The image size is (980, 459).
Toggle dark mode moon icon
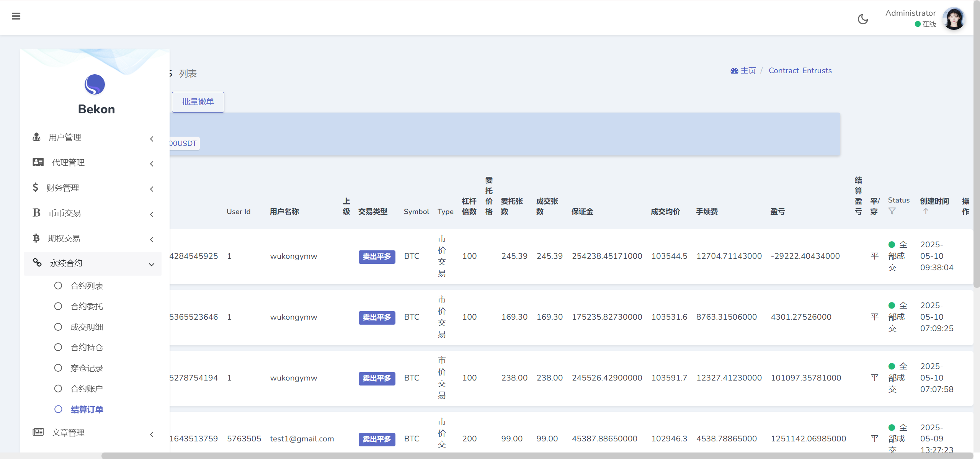[x=863, y=19]
